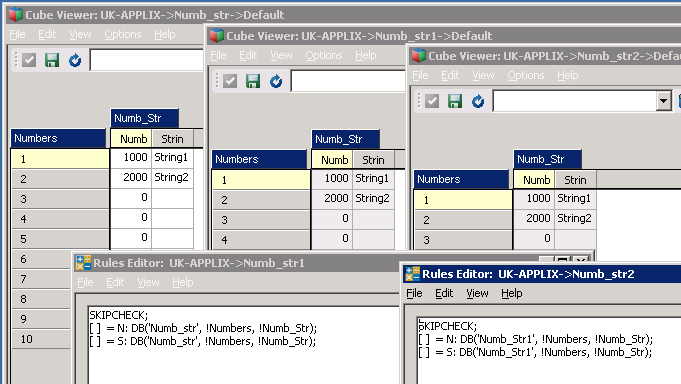Viewport: 681px width, 384px height.
Task: Open File menu in Numb_str cube viewer
Action: 17,34
